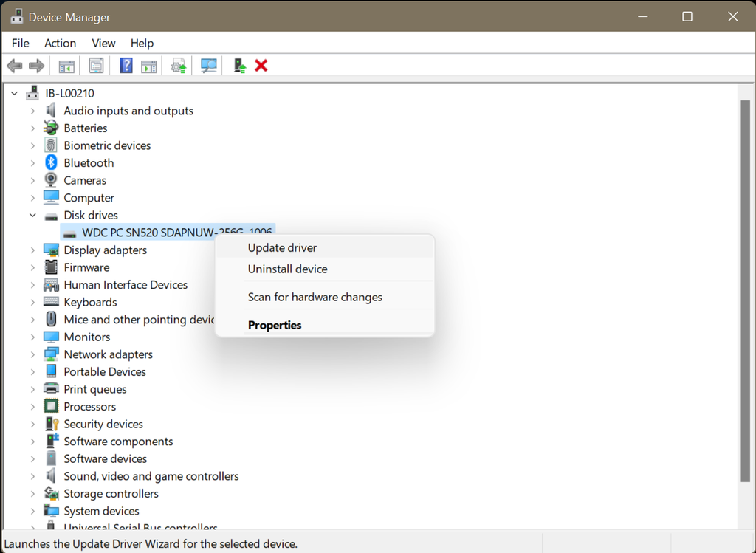The image size is (756, 553).
Task: Open the Help menu
Action: tap(142, 43)
